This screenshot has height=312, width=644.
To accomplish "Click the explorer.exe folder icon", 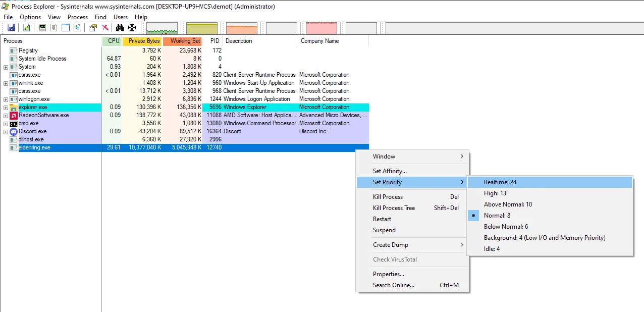I will point(14,107).
